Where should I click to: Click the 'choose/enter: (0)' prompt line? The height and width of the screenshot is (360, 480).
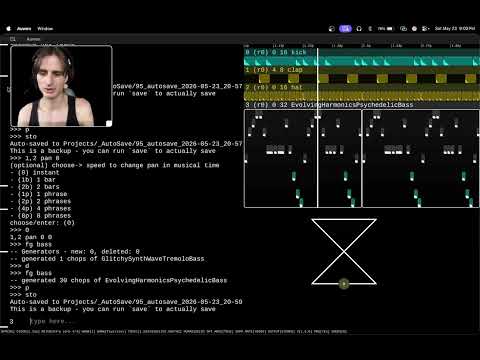tap(42, 223)
